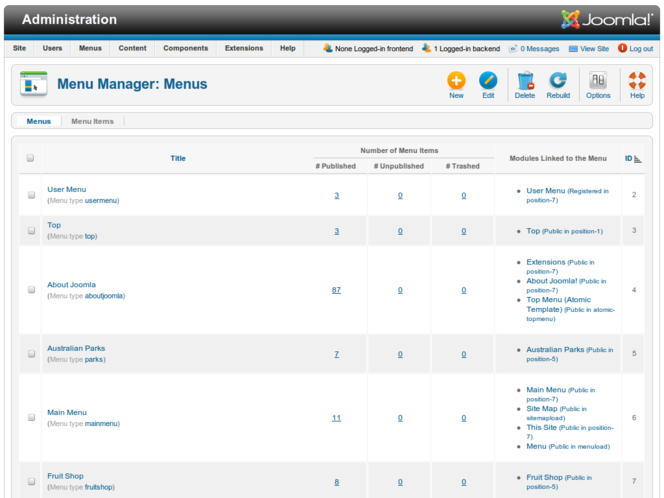Open the Help lifebuoy icon
Viewport: 664px width, 498px height.
(x=637, y=84)
